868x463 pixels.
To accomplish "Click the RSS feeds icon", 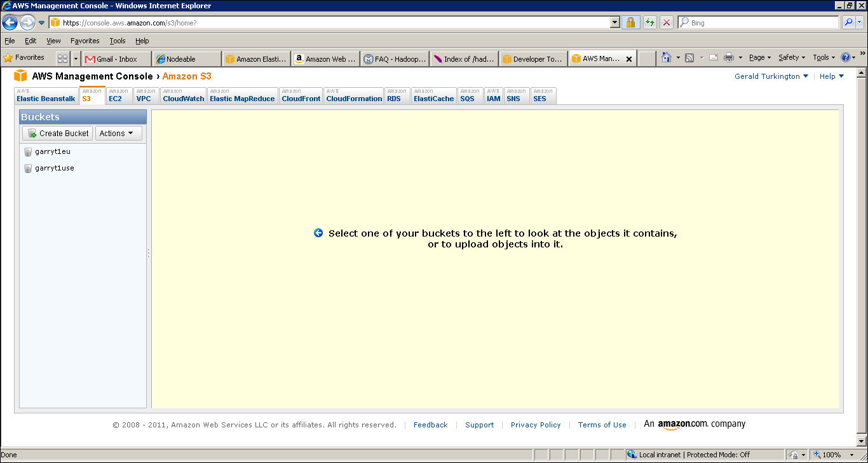I will click(x=689, y=58).
